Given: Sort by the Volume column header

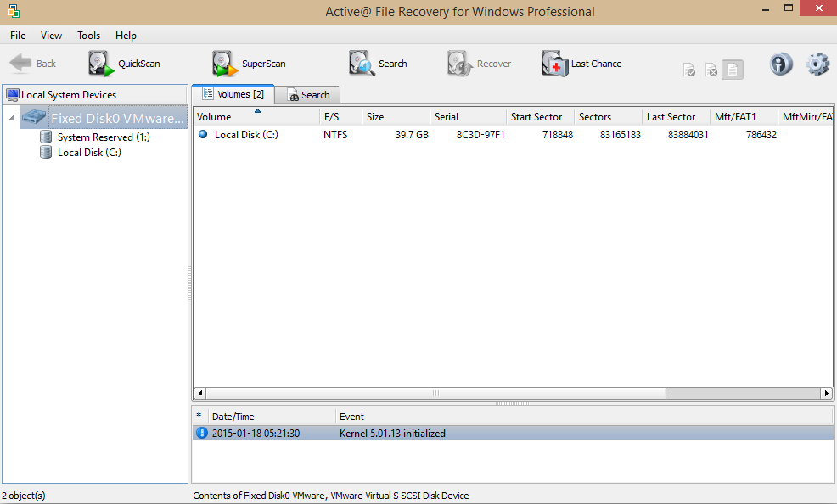Looking at the screenshot, I should pos(256,117).
